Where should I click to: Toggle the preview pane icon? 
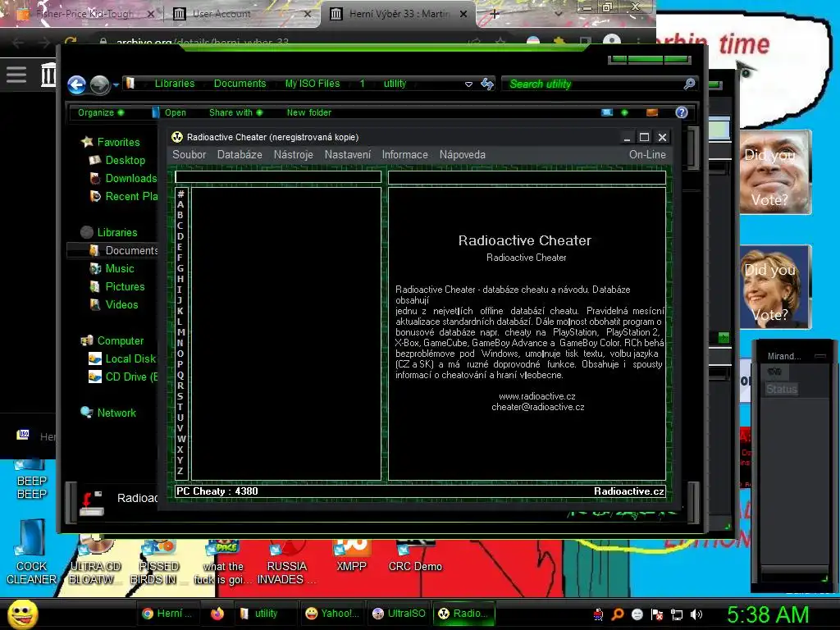652,112
